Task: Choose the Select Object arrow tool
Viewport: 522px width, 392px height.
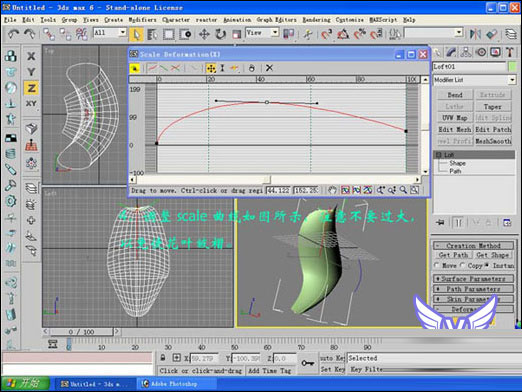Action: tap(136, 34)
